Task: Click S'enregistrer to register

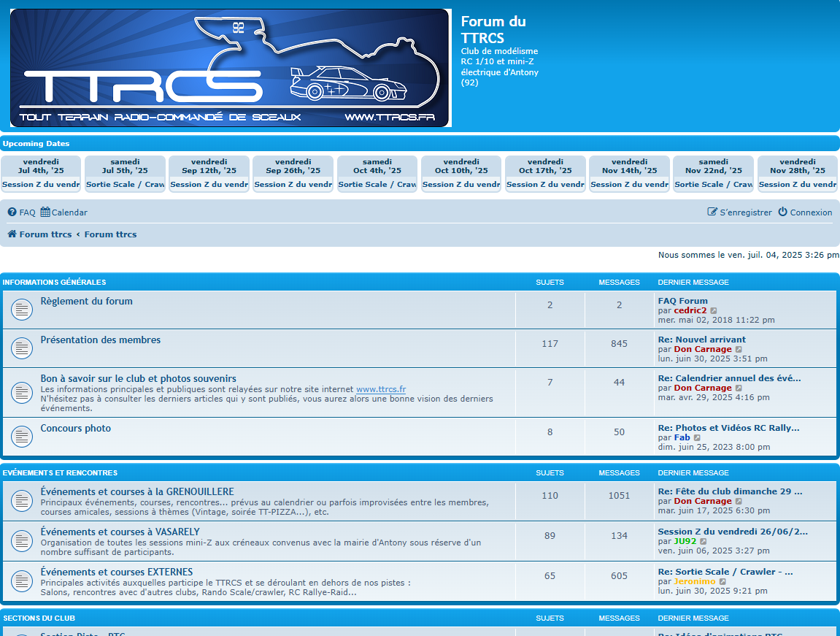Action: click(746, 212)
